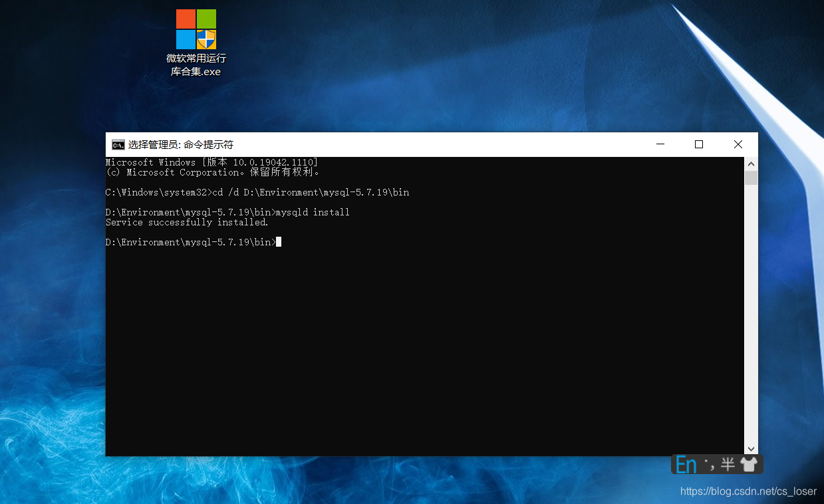Click the Microsoft Windows version line
Viewport: 824px width, 504px height.
click(211, 162)
